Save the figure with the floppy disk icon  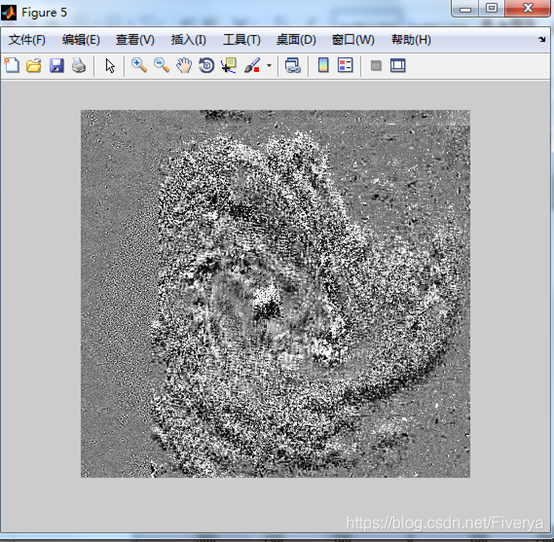[57, 66]
